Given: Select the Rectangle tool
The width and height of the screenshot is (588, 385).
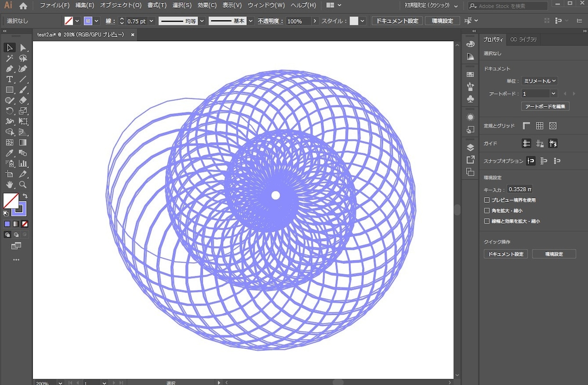Looking at the screenshot, I should click(9, 90).
